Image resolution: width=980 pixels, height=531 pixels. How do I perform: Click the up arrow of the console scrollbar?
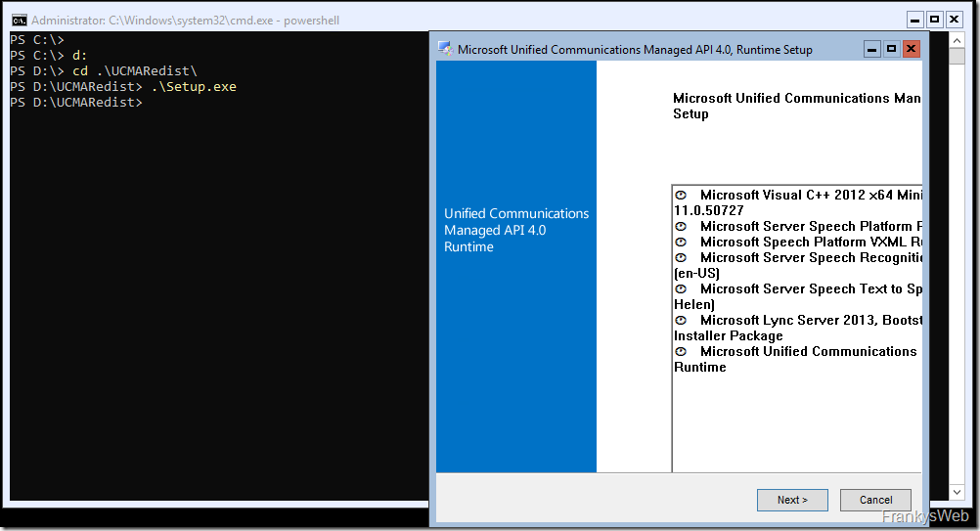click(959, 39)
